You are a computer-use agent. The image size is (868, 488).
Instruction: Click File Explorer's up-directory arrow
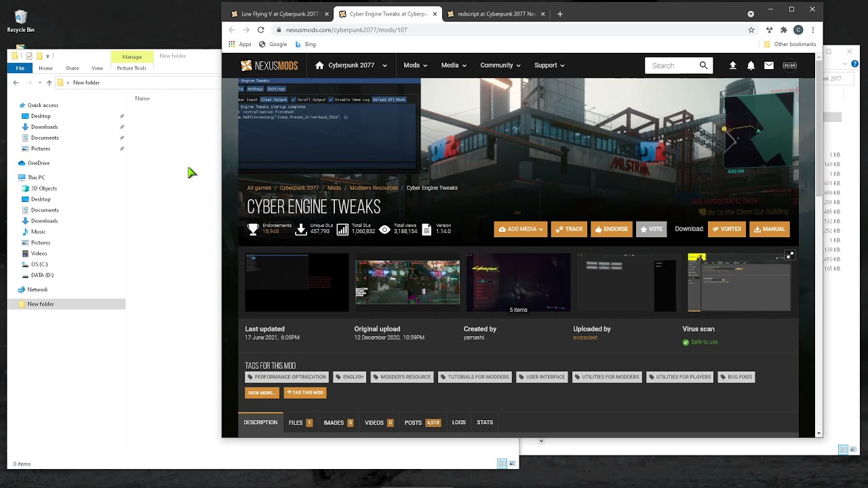(49, 83)
